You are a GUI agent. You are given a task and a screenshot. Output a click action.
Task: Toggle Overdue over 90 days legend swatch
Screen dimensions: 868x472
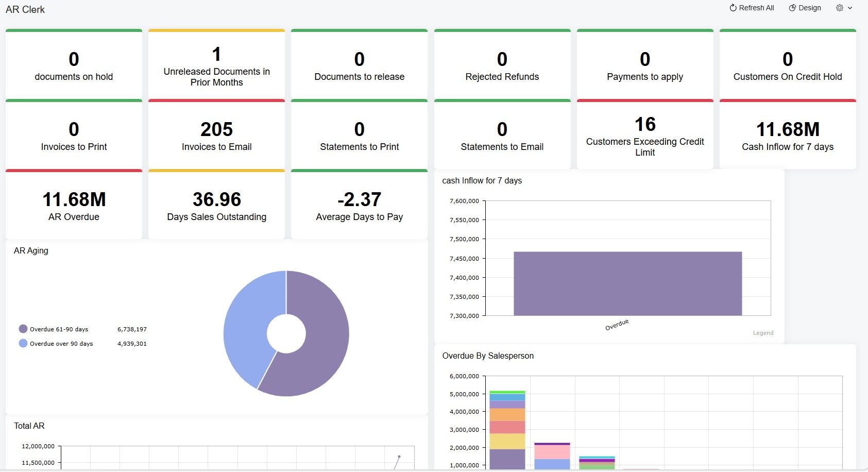[23, 343]
